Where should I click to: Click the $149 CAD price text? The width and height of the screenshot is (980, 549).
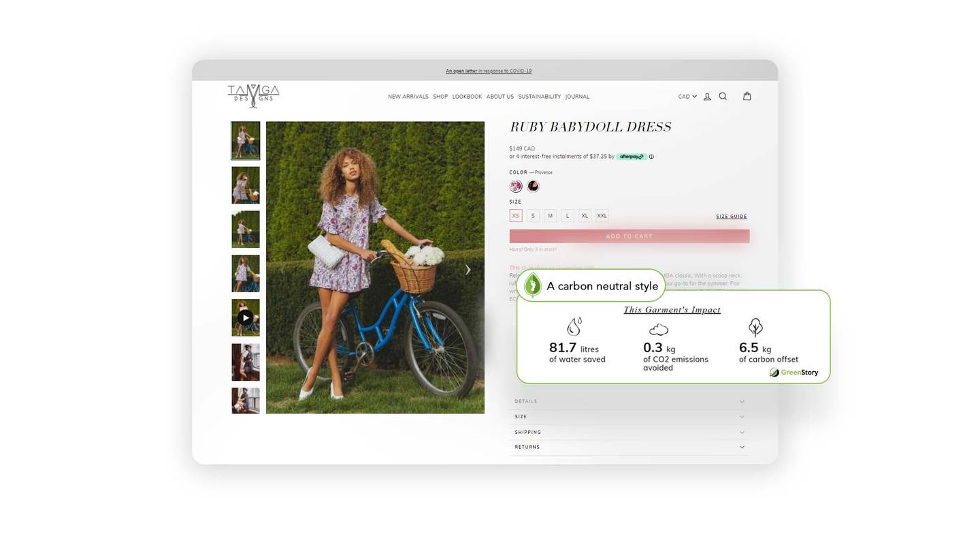click(x=522, y=148)
